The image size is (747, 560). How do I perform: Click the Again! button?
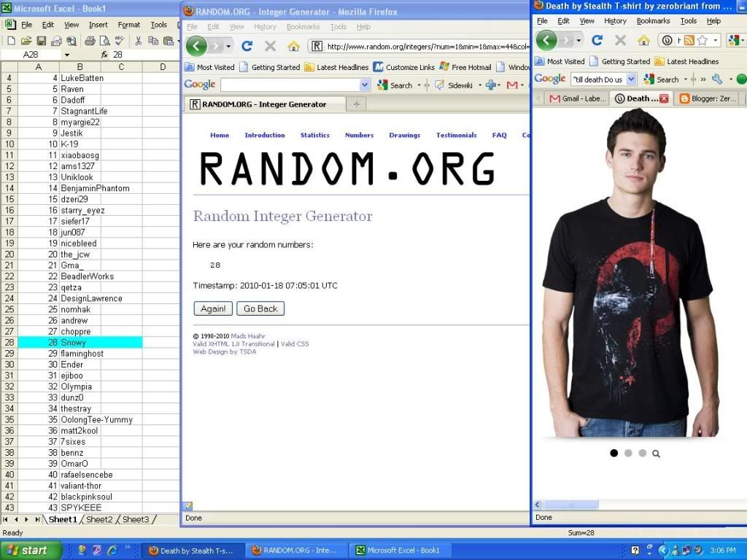pos(213,308)
